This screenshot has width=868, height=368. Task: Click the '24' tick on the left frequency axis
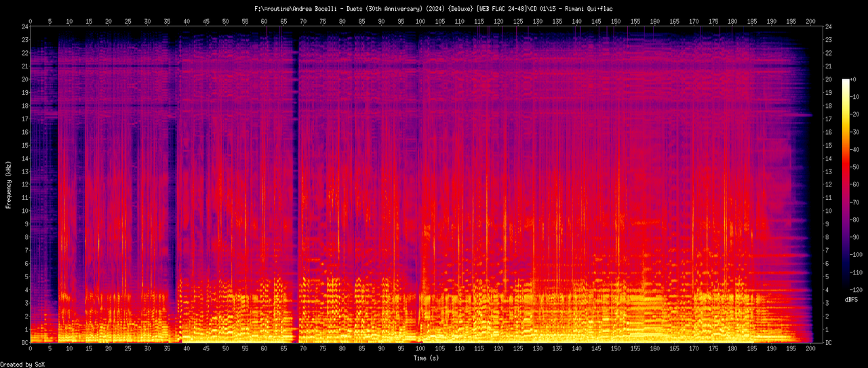point(25,26)
